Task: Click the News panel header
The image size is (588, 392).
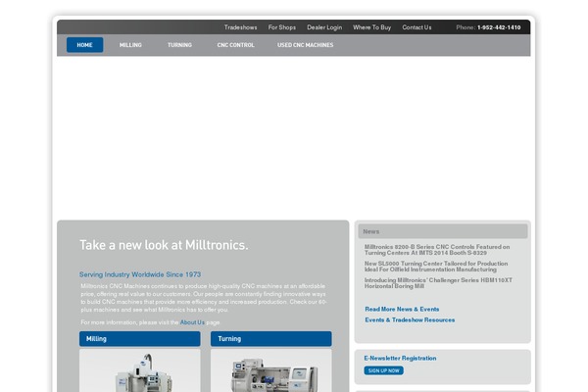Action: click(x=443, y=231)
